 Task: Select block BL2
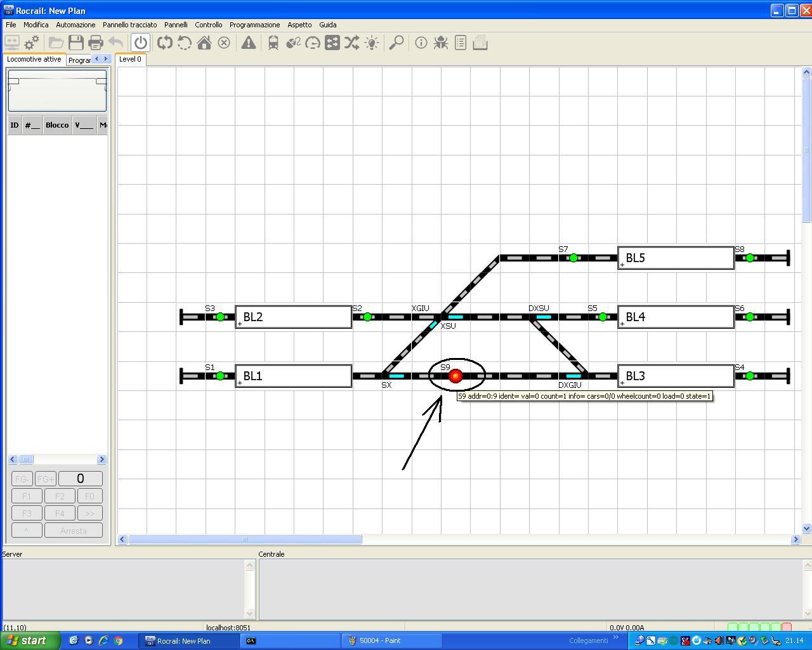coord(294,317)
